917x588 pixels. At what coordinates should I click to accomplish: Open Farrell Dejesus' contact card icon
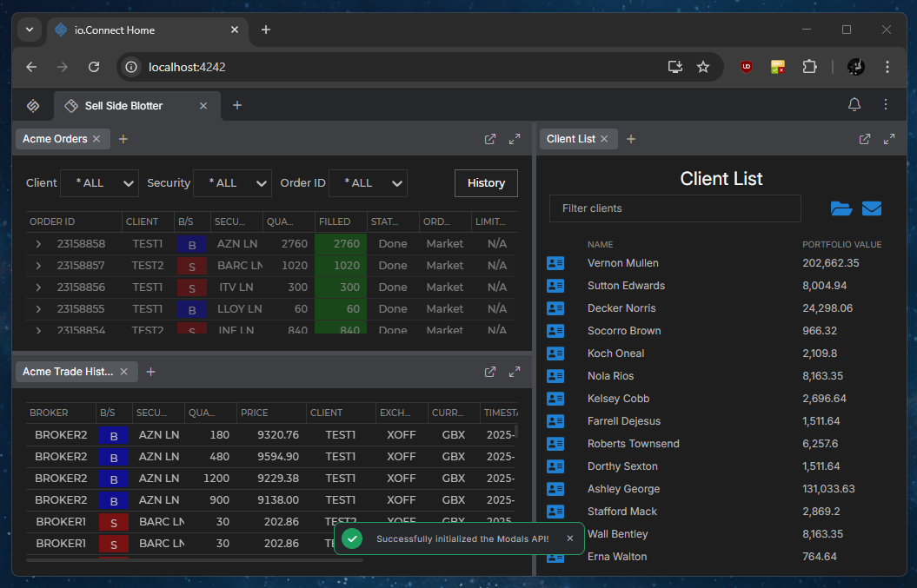(x=555, y=421)
